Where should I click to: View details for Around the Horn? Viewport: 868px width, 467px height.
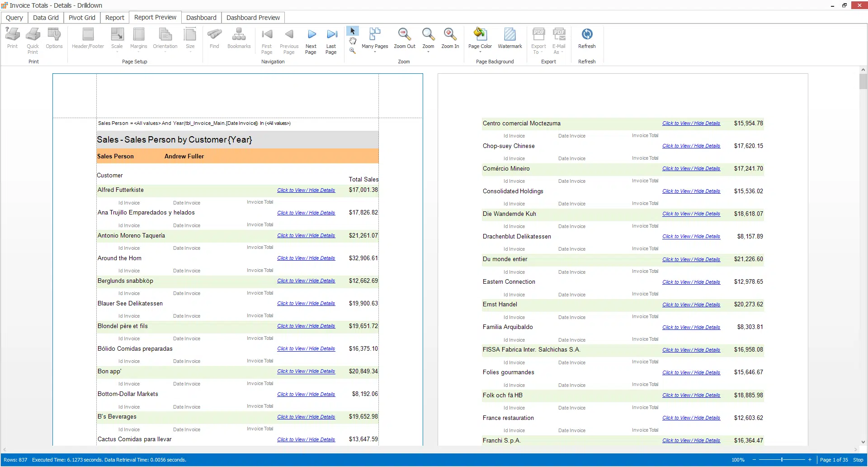coord(306,258)
